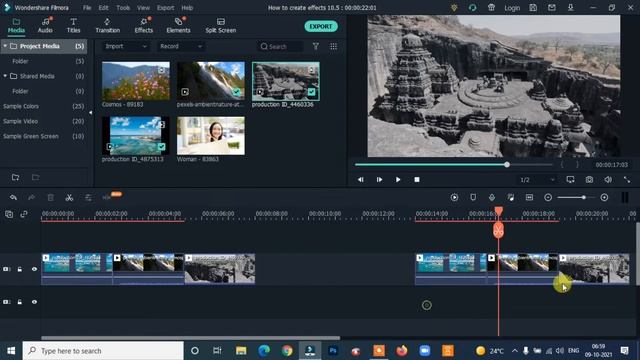Open the View menu

(143, 8)
